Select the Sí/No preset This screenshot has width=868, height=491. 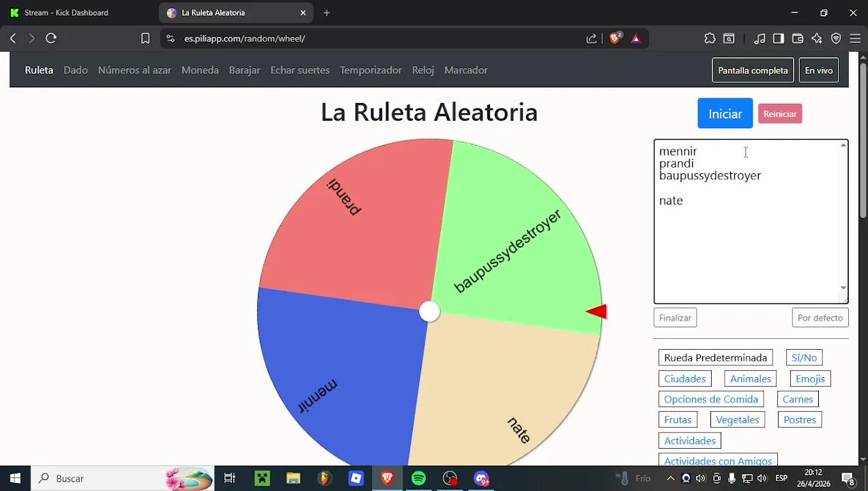[804, 357]
